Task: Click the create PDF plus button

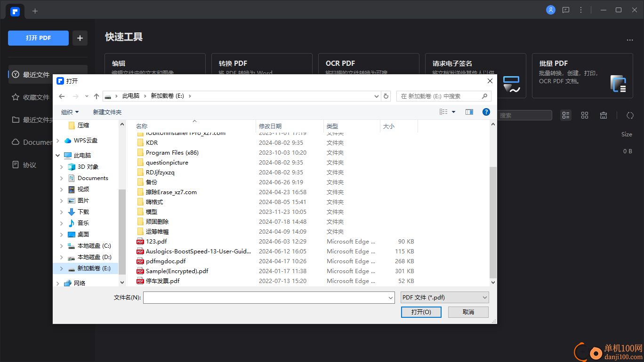Action: pyautogui.click(x=80, y=38)
